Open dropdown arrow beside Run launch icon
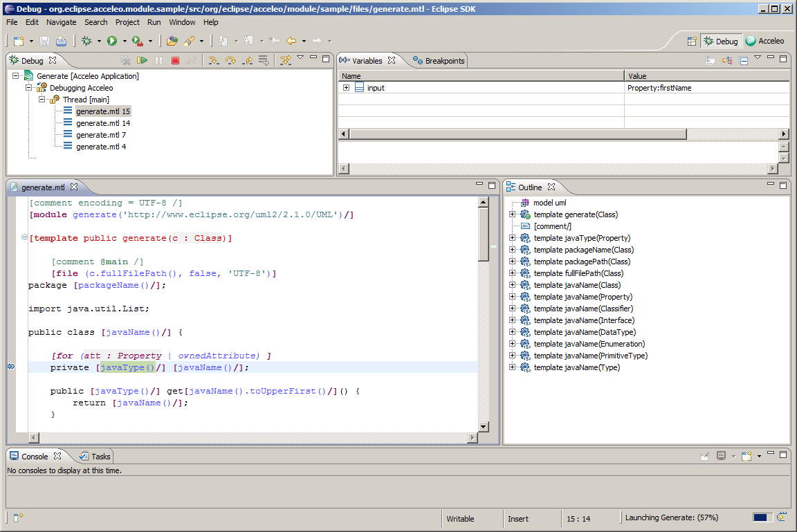The image size is (797, 532). (x=125, y=41)
